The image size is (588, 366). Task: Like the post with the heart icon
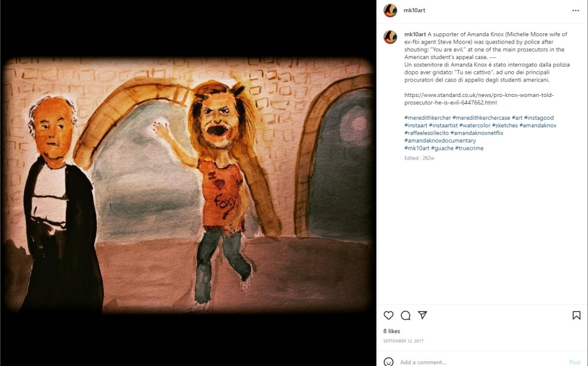pyautogui.click(x=389, y=316)
